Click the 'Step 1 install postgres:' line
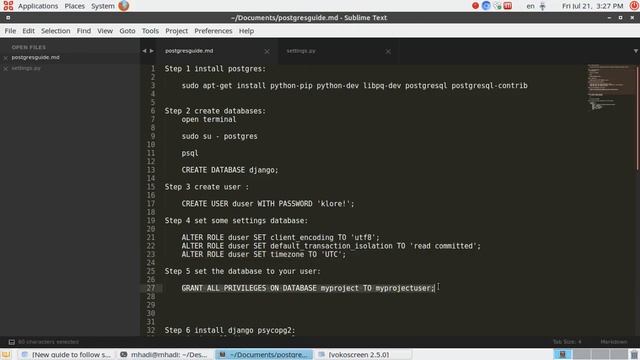Viewport: 640px width, 360px height. (215, 69)
